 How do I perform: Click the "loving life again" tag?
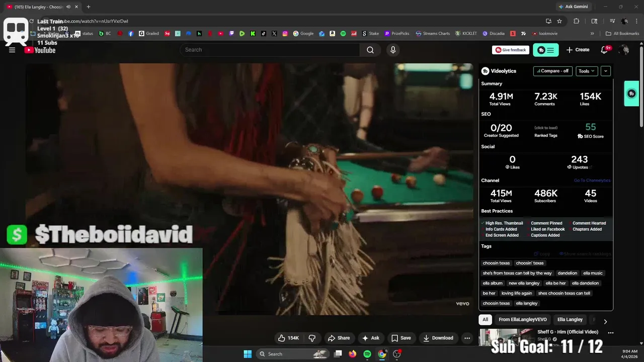tap(517, 293)
